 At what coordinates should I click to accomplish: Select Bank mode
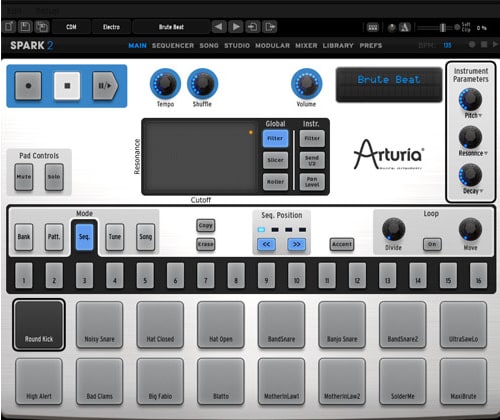click(x=24, y=237)
